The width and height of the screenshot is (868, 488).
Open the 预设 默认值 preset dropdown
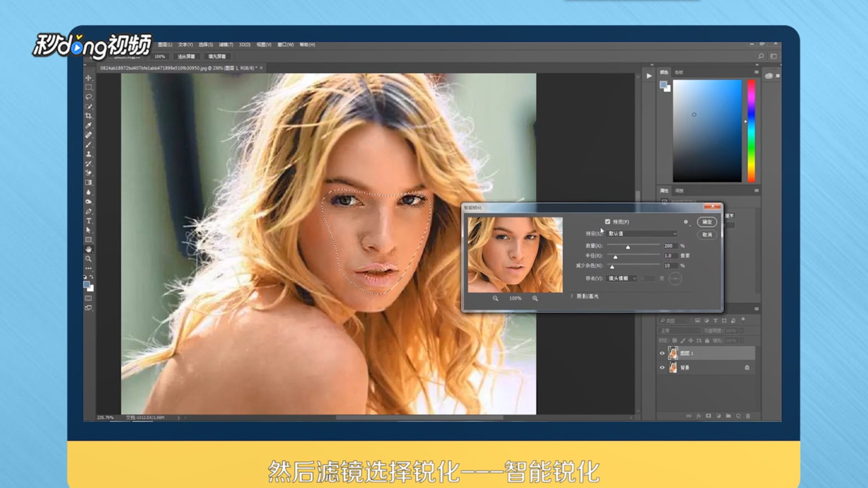click(x=642, y=234)
